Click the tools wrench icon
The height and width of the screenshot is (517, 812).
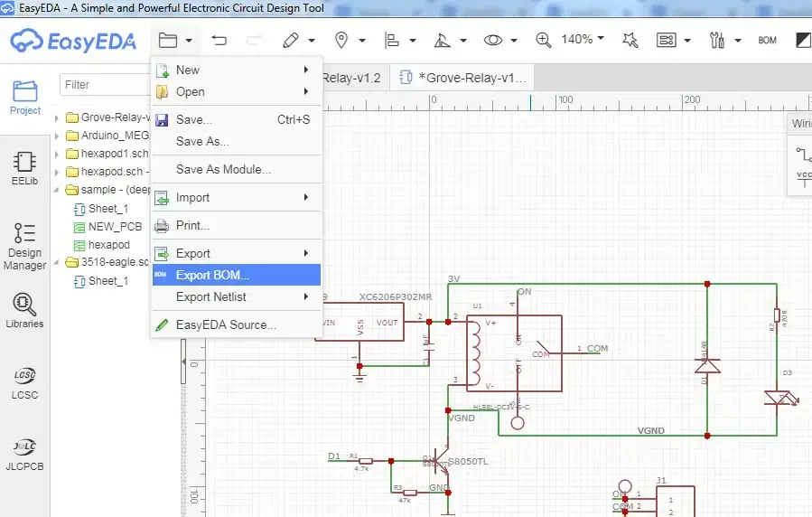717,40
